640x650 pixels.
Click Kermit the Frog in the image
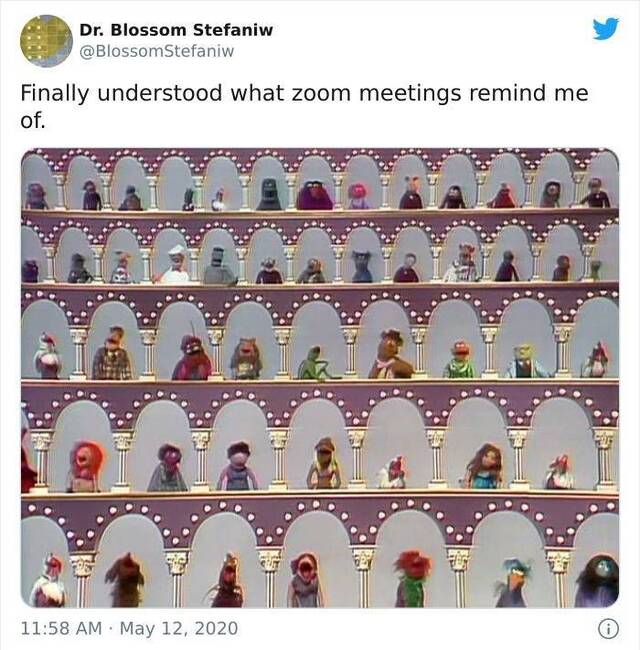[x=315, y=363]
